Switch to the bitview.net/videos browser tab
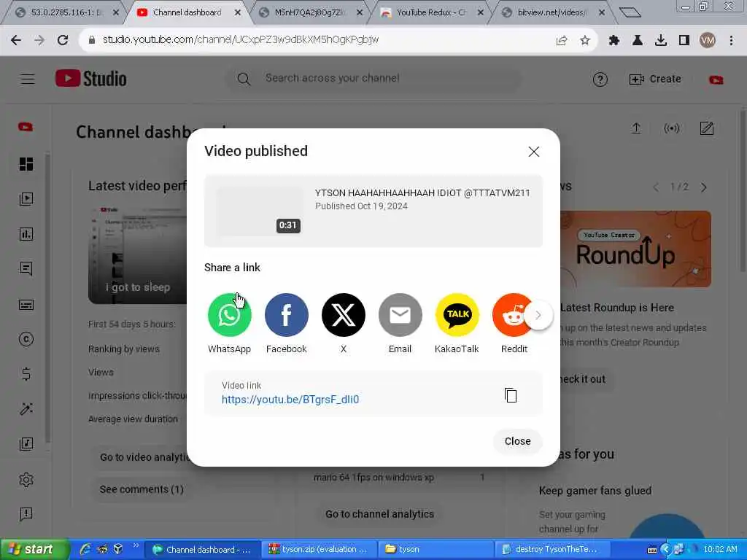This screenshot has width=747, height=560. pos(553,12)
